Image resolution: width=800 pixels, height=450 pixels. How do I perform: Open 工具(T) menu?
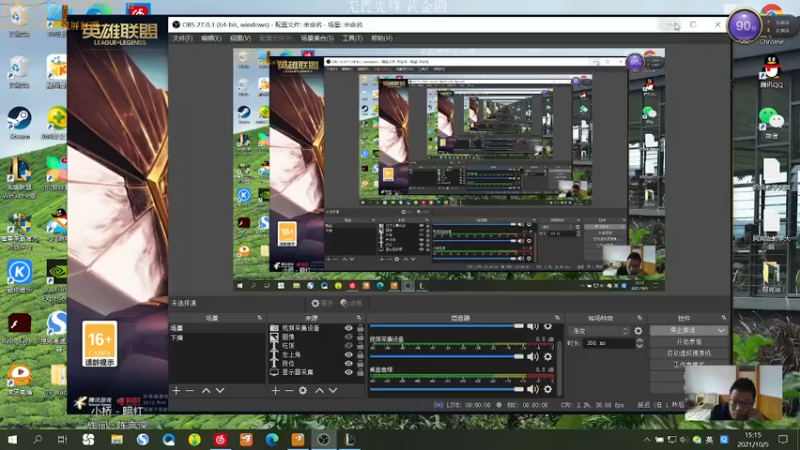352,38
